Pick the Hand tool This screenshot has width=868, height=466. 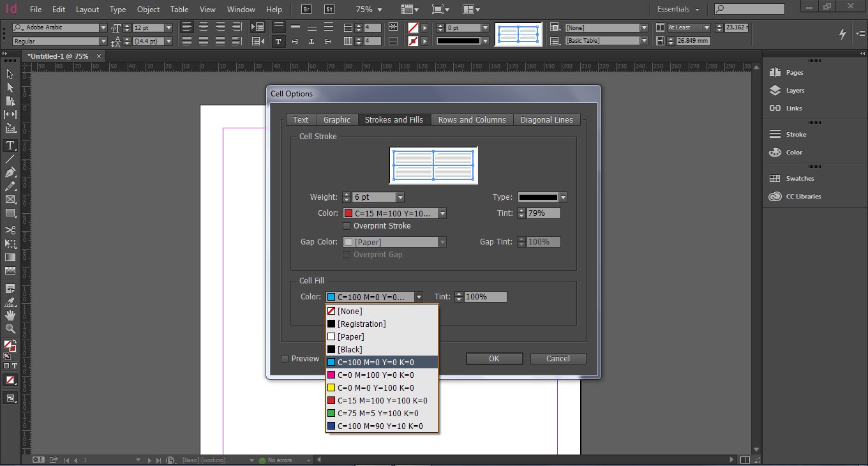pyautogui.click(x=10, y=315)
